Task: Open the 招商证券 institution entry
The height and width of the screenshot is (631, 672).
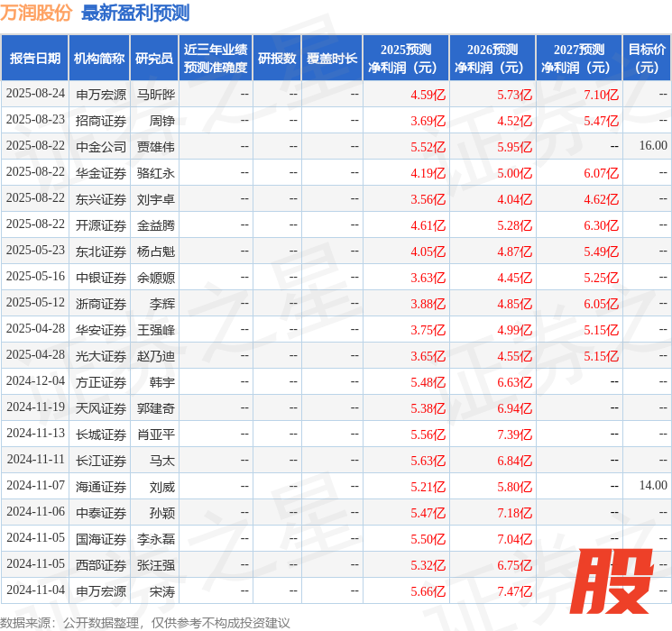Action: coord(101,120)
